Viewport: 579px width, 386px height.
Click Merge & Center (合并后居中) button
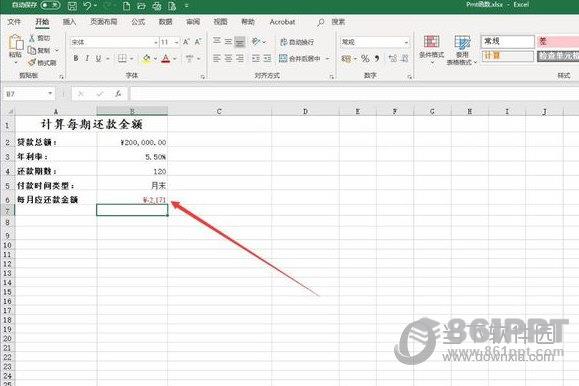301,58
